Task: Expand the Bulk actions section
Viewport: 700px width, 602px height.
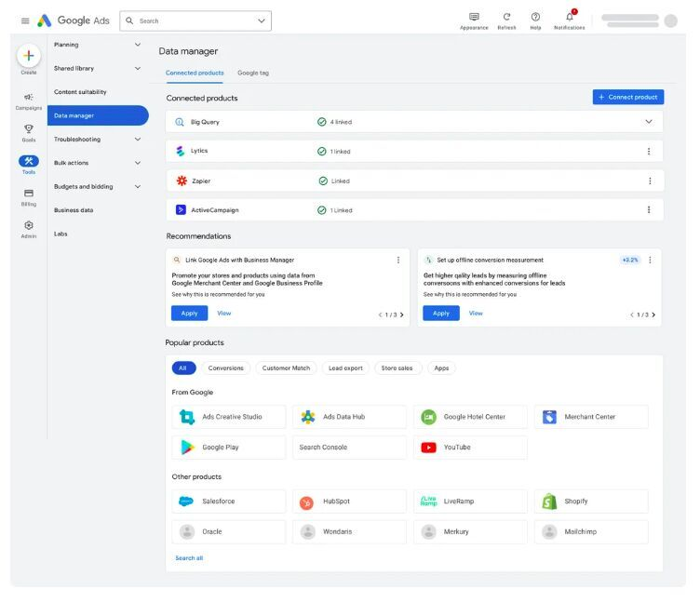Action: click(138, 163)
